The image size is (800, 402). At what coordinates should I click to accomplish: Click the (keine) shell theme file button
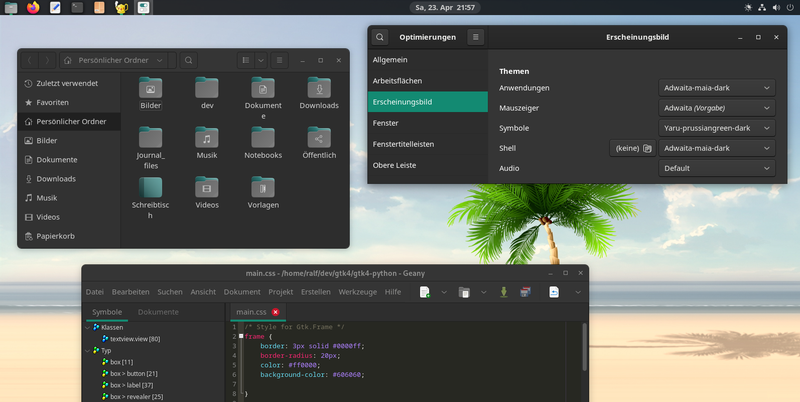(633, 148)
